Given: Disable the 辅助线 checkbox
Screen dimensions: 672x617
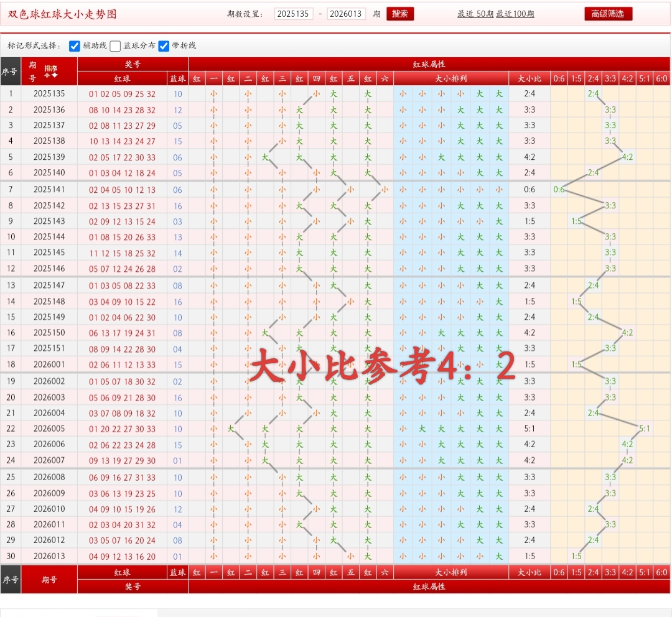Looking at the screenshot, I should [75, 45].
